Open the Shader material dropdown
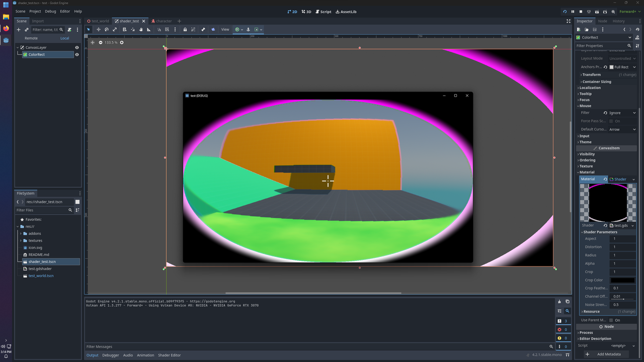The height and width of the screenshot is (362, 644). [x=622, y=179]
